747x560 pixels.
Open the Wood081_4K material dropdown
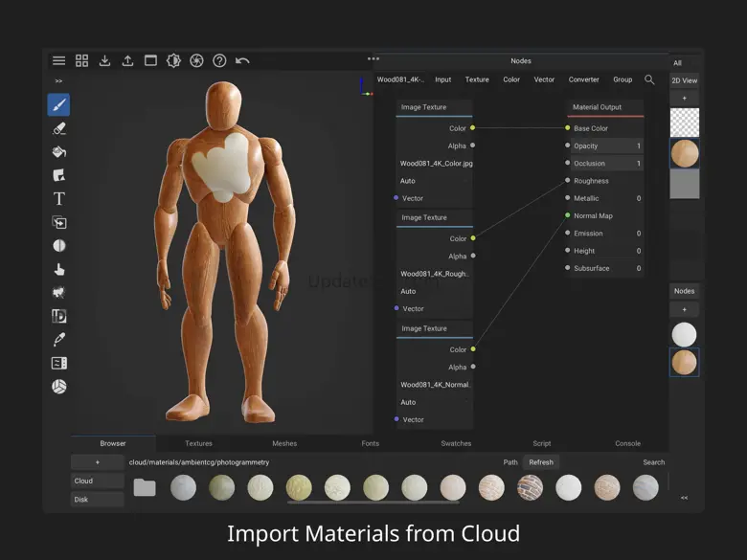point(400,79)
